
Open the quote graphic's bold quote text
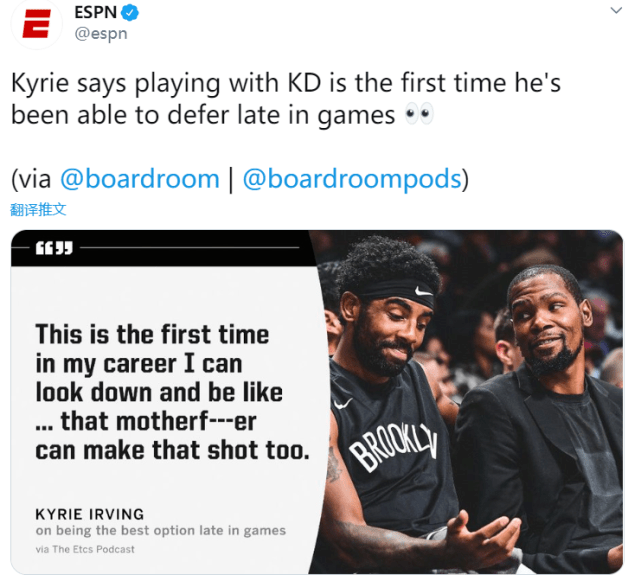172,392
